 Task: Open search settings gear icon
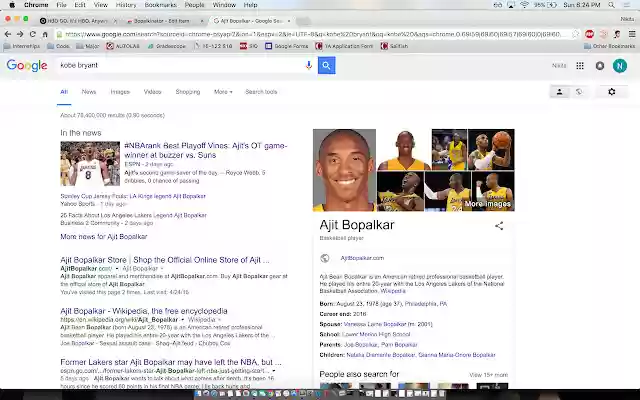611,92
